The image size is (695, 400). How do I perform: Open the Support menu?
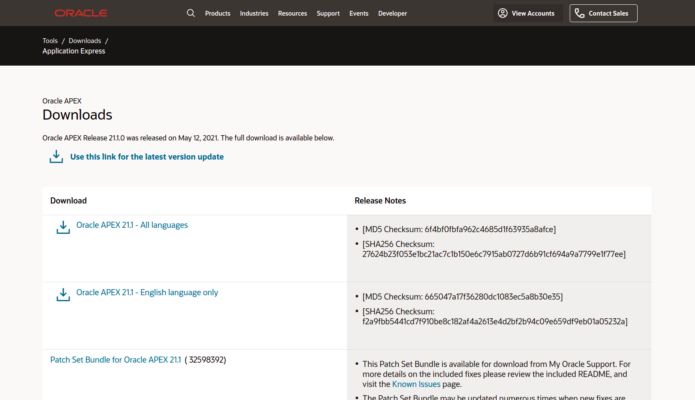coord(328,13)
